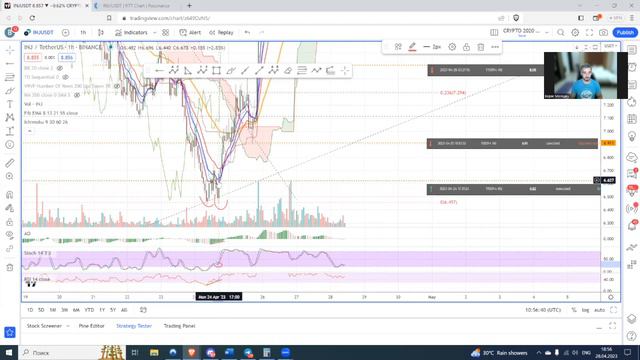Open chart settings gear in top toolbar
Image resolution: width=640 pixels, height=360 pixels.
pos(575,32)
